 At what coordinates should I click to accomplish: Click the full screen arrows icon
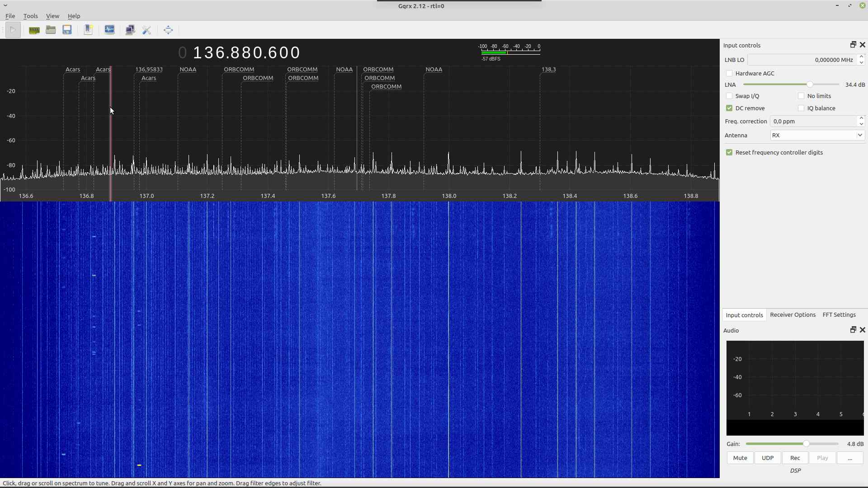pyautogui.click(x=168, y=30)
